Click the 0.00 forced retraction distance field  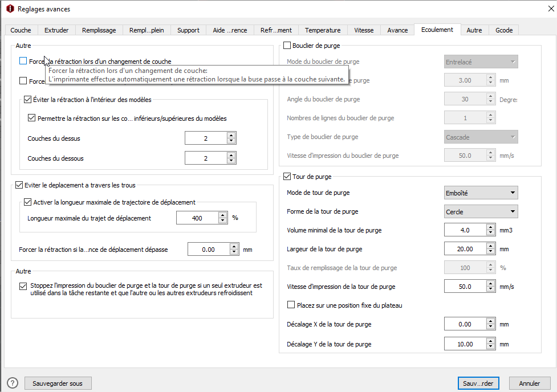[x=209, y=249]
